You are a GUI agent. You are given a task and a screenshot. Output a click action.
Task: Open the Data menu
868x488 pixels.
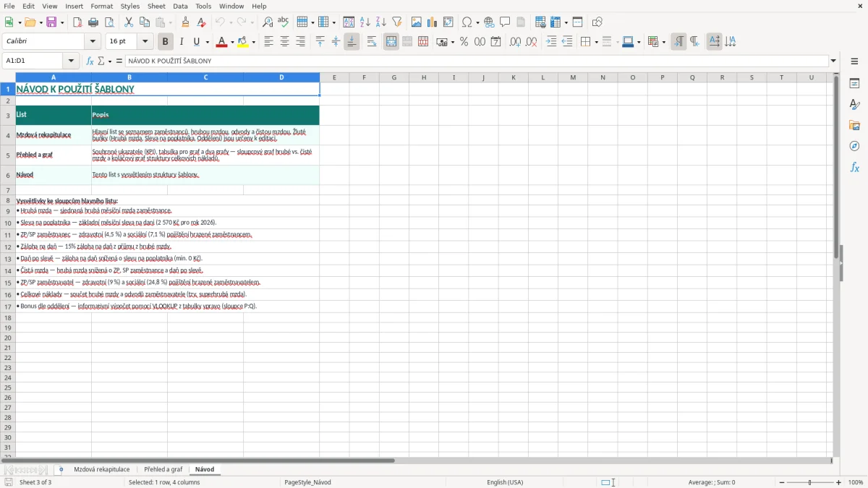[x=180, y=6]
